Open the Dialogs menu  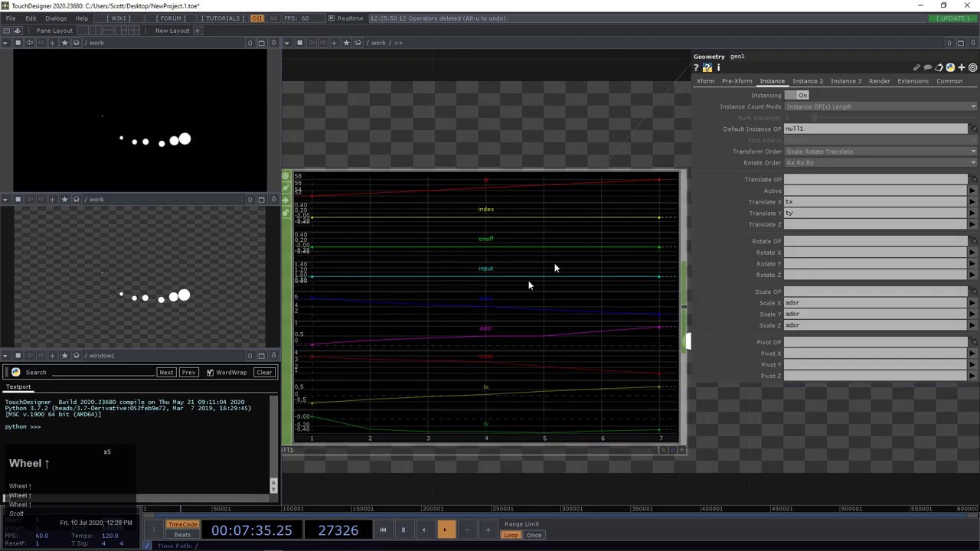coord(56,18)
